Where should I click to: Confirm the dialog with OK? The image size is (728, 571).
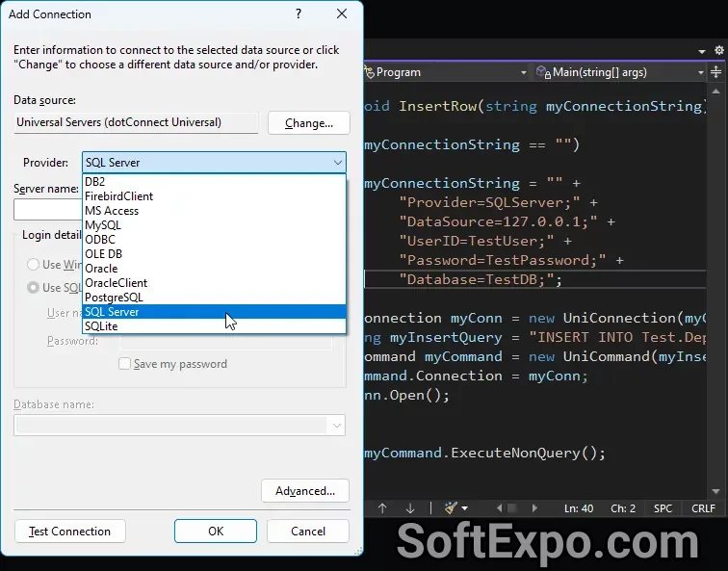(x=216, y=532)
